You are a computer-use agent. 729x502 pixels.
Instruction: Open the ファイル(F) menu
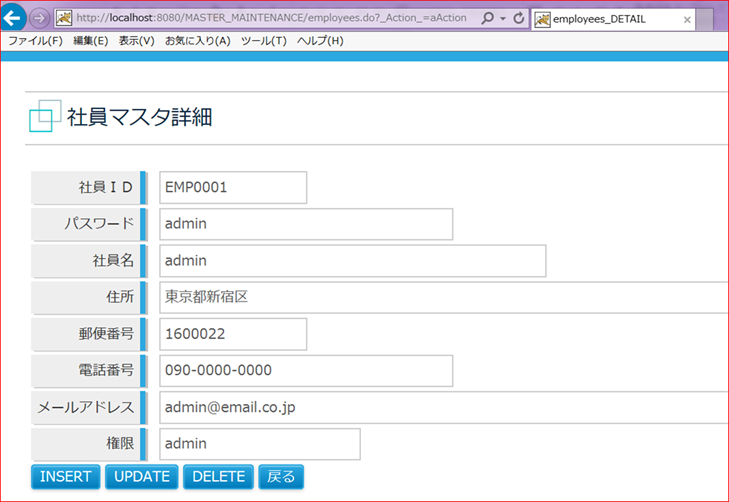pos(35,41)
